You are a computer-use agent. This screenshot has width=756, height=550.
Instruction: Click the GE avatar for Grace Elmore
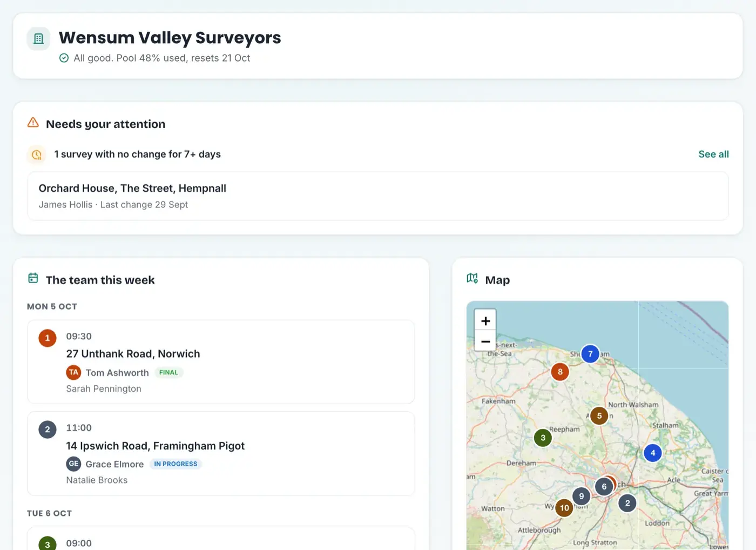point(73,464)
